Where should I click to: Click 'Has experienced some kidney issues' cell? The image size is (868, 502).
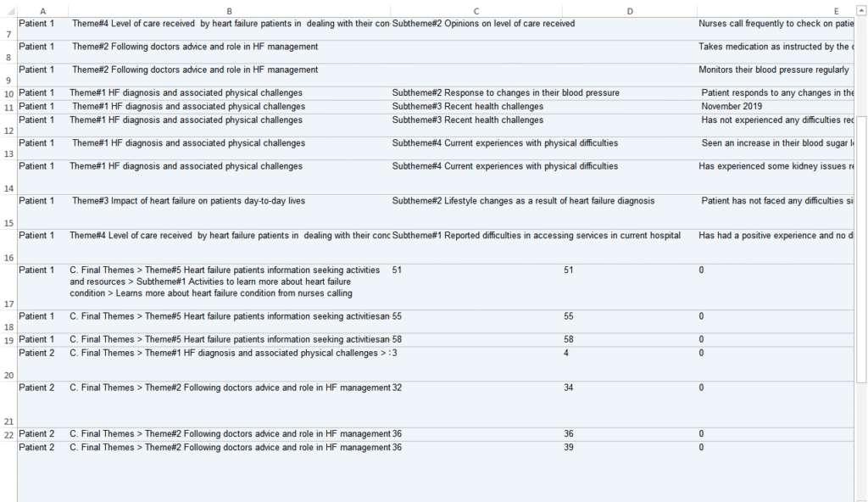coord(776,178)
